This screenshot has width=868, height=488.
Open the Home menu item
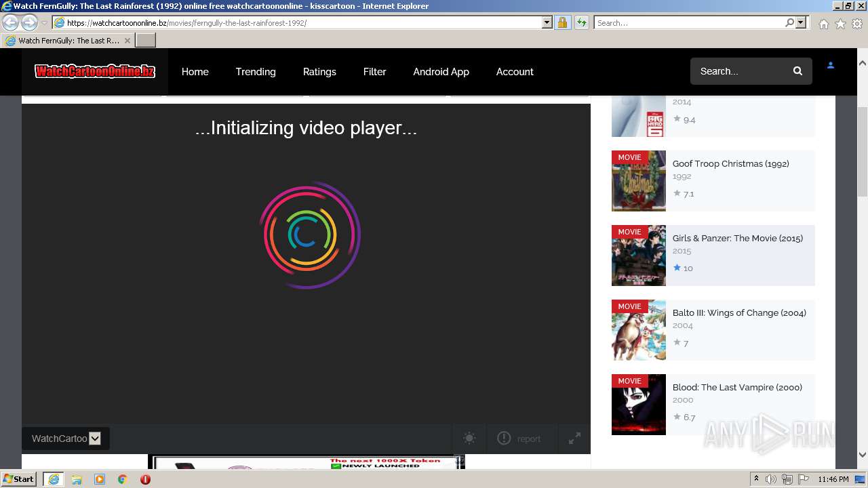(x=195, y=71)
